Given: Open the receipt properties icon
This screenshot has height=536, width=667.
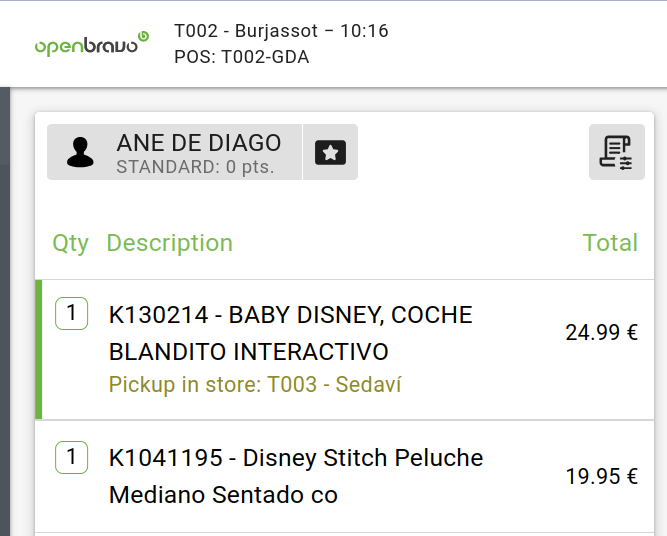Looking at the screenshot, I should pos(616,152).
